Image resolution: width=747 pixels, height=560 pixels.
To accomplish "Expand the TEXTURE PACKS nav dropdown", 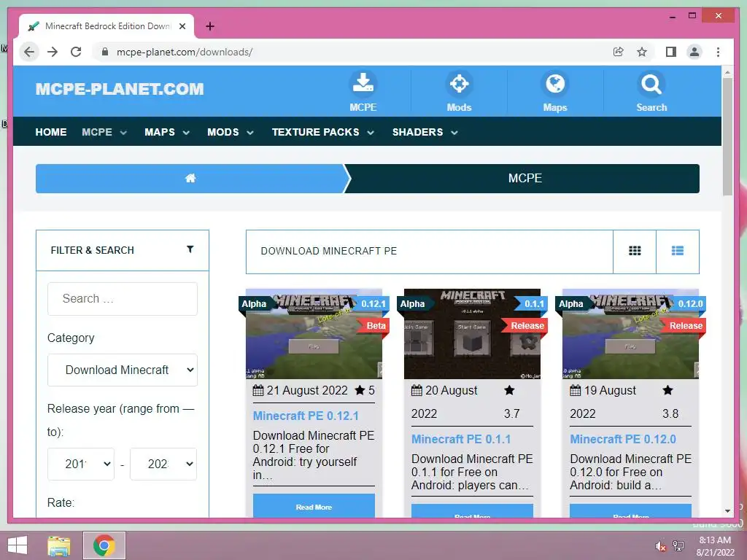I will [371, 133].
